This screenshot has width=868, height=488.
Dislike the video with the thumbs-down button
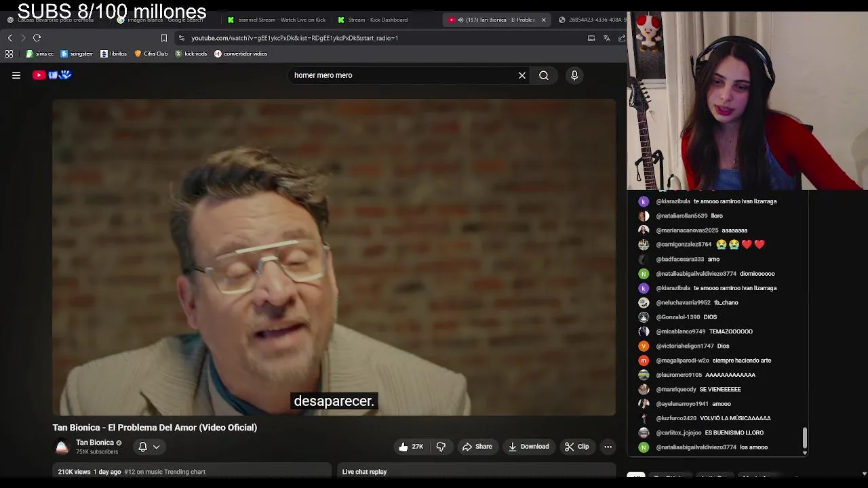click(x=441, y=447)
